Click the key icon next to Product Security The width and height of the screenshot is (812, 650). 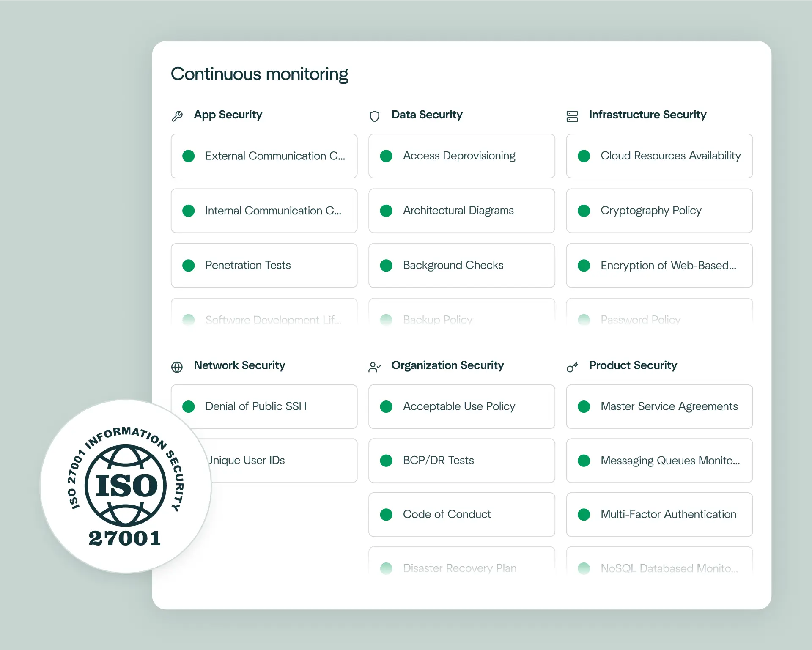[572, 366]
